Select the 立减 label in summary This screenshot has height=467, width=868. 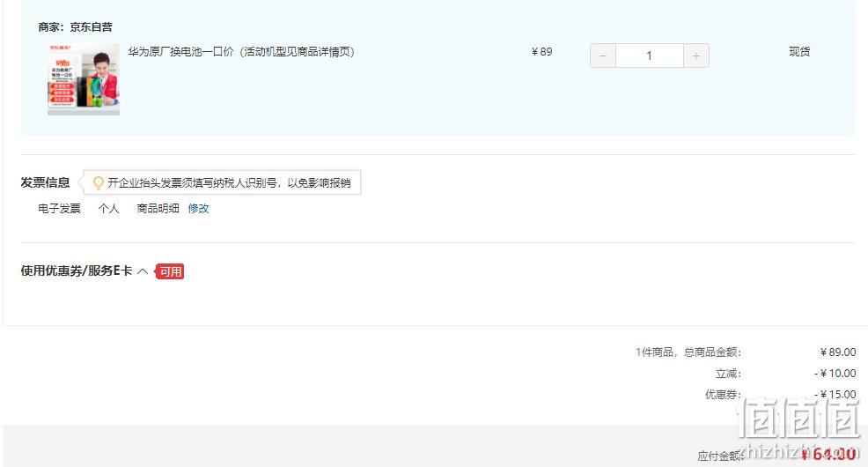pos(728,374)
